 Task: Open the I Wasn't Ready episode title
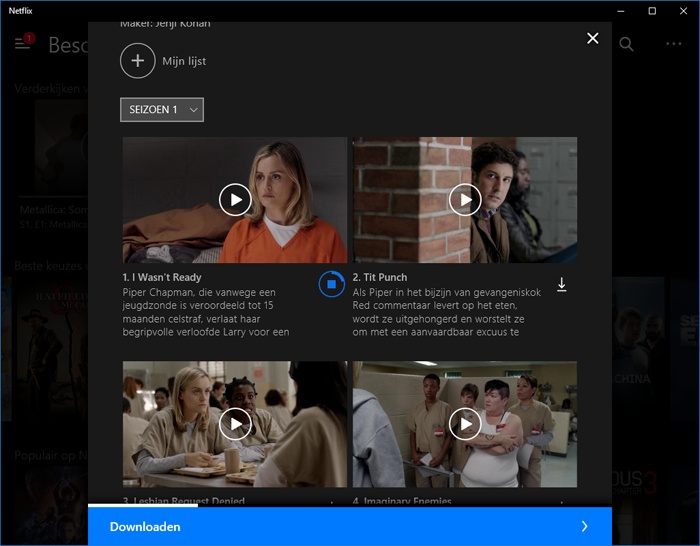tap(162, 277)
